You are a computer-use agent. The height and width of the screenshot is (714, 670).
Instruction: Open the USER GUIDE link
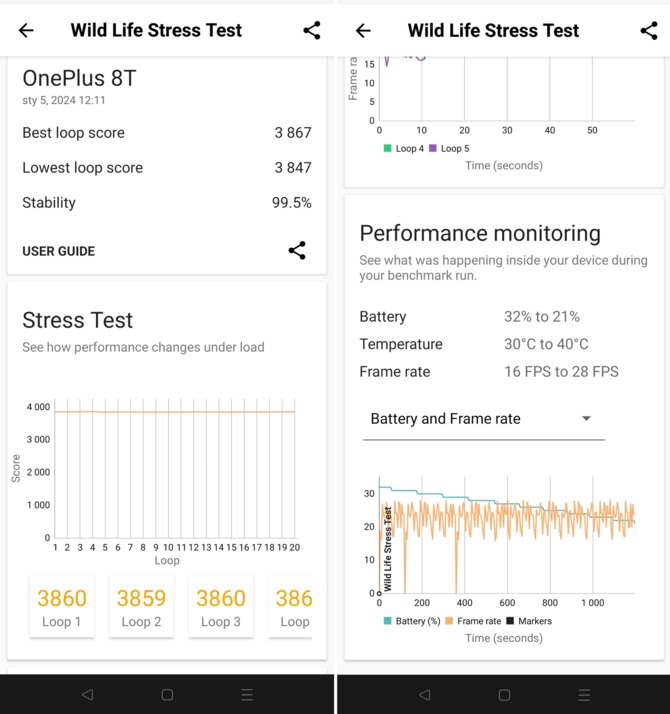pyautogui.click(x=59, y=251)
